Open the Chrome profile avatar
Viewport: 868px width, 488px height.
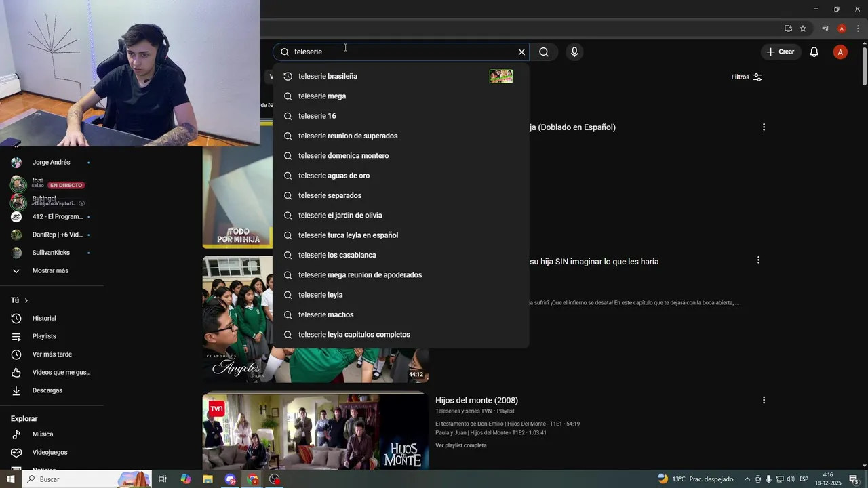[842, 28]
